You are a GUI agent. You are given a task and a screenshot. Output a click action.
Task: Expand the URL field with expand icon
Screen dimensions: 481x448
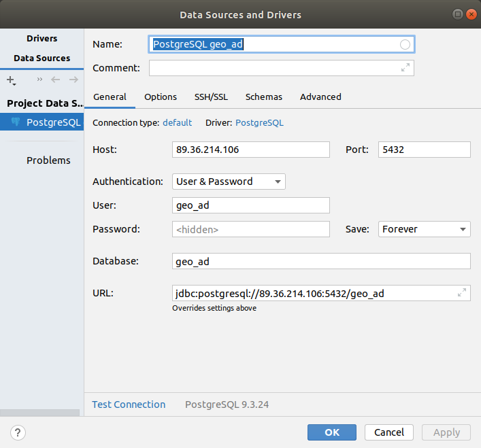coord(462,293)
